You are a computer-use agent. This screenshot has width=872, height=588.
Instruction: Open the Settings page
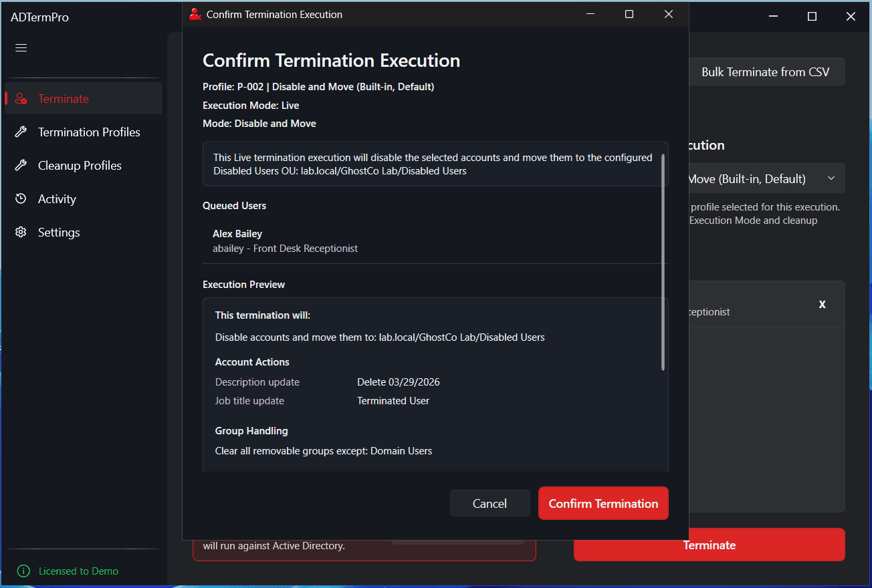[x=59, y=232]
